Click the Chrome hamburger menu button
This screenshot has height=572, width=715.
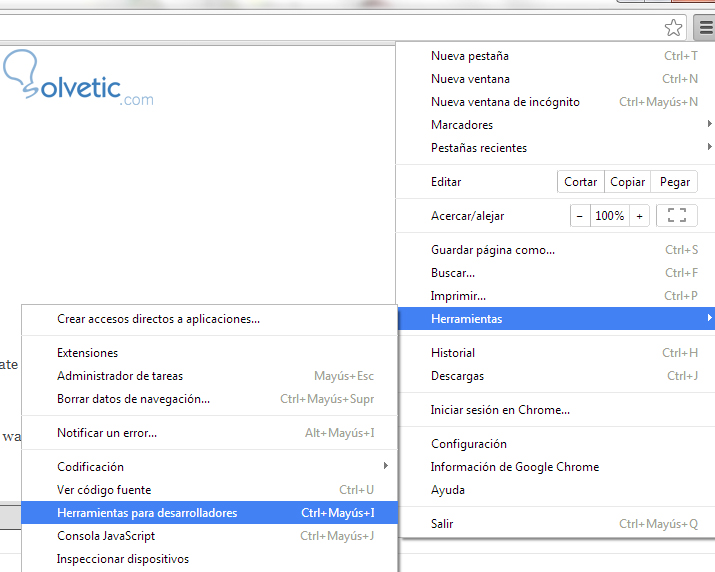pyautogui.click(x=705, y=28)
